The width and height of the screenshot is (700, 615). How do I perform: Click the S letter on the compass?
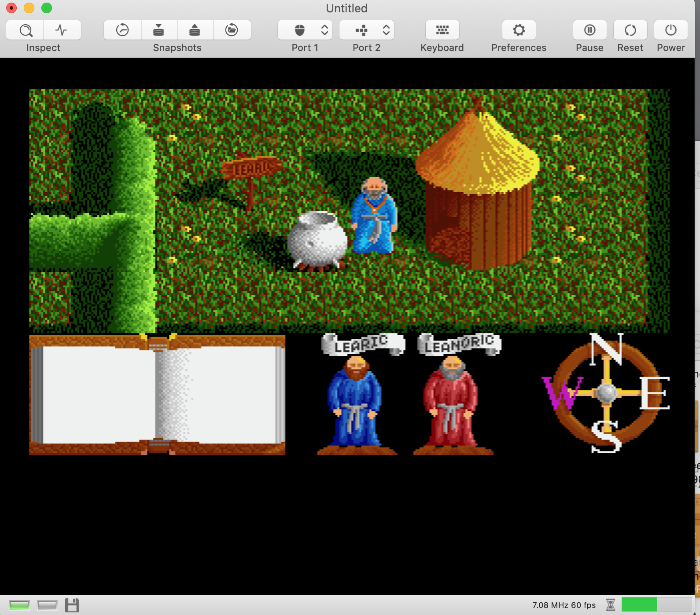(606, 436)
